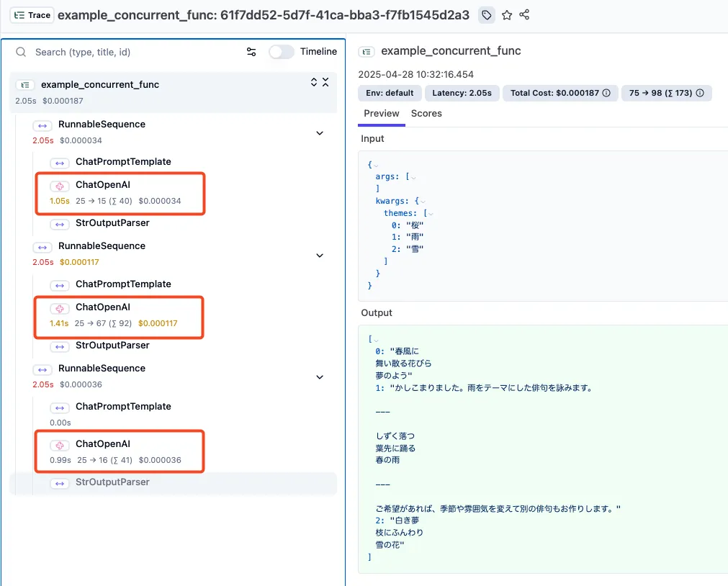Collapse all nodes with the inward arrows icon
The width and height of the screenshot is (728, 586).
[x=325, y=82]
